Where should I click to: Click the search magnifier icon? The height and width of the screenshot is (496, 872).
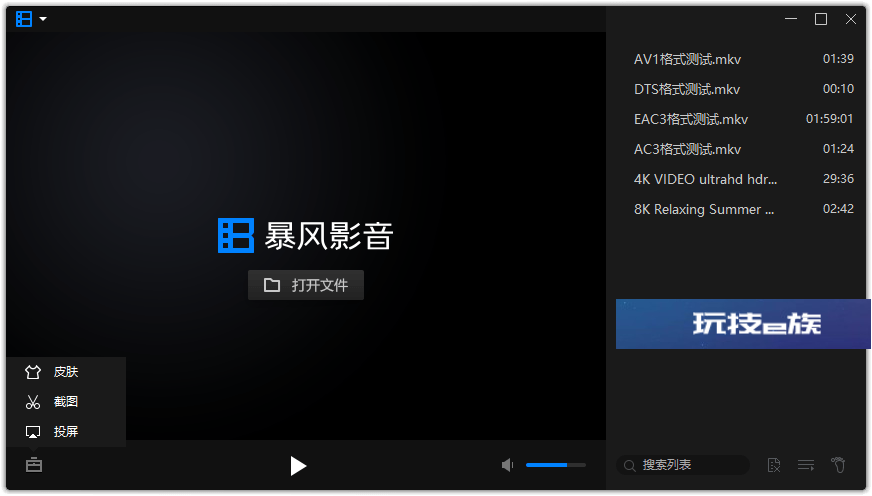tap(630, 465)
